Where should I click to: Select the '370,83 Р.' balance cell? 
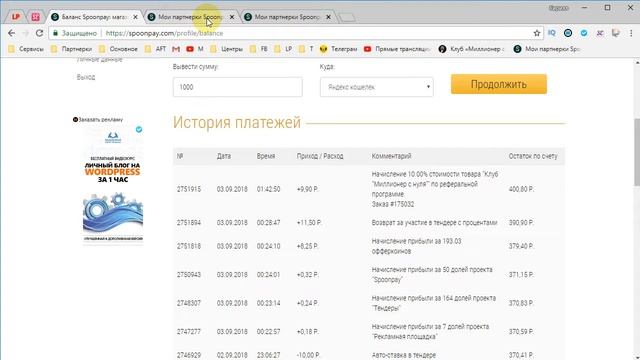tap(521, 303)
